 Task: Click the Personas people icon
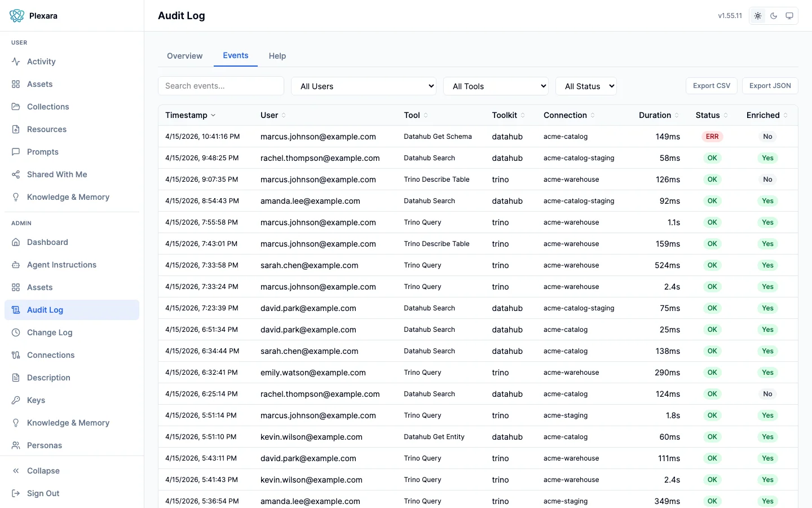(16, 445)
